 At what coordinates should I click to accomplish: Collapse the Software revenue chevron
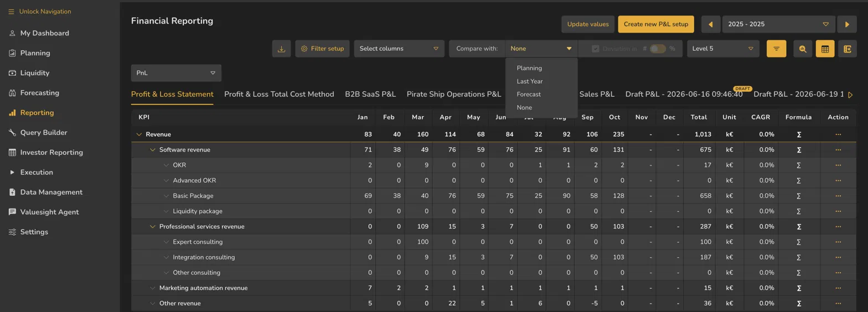click(x=153, y=150)
